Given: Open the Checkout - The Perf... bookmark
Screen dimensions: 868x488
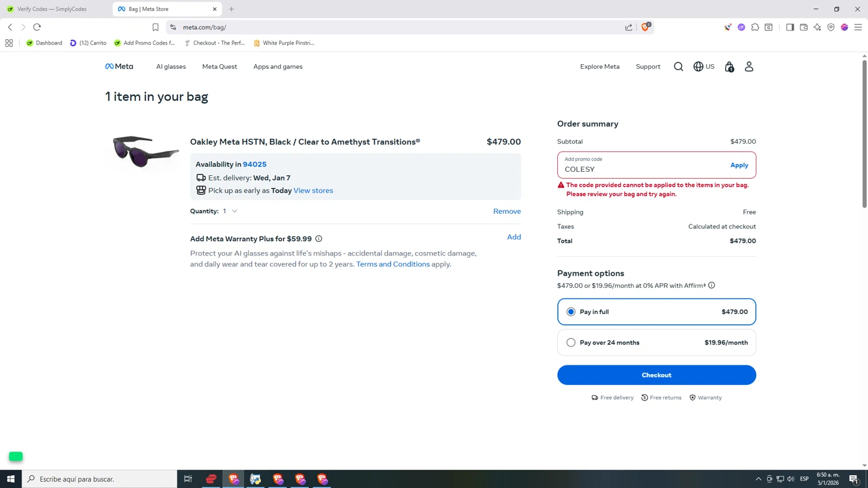Looking at the screenshot, I should [215, 43].
